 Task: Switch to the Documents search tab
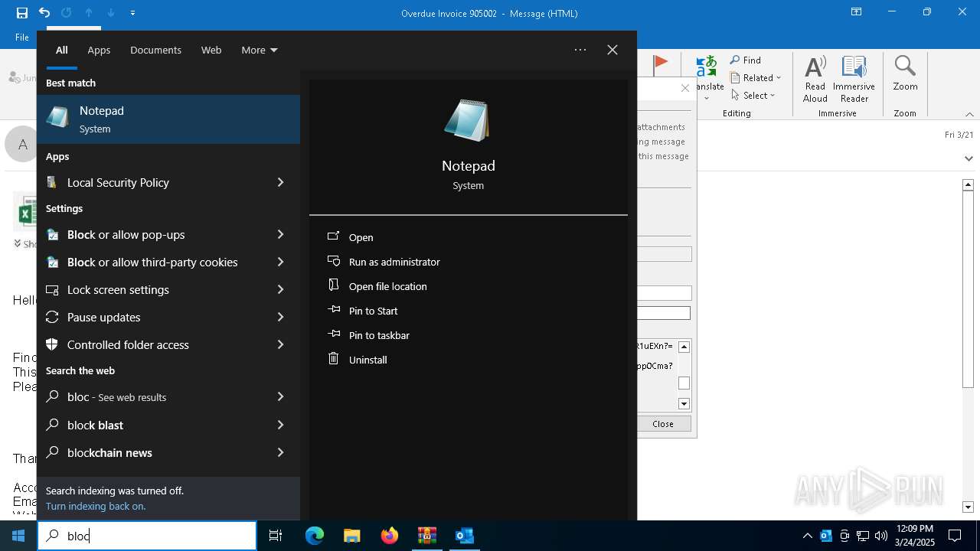[155, 50]
